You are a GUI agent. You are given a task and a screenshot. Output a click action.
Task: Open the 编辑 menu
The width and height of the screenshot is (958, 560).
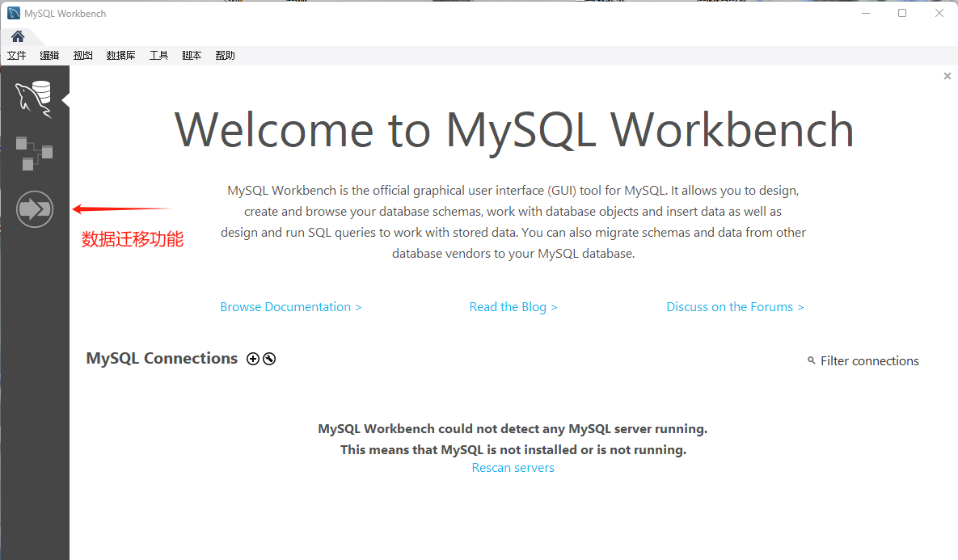coord(49,56)
